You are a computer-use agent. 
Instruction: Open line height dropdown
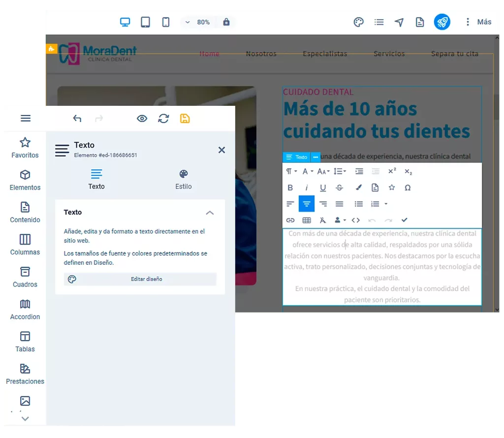point(340,171)
